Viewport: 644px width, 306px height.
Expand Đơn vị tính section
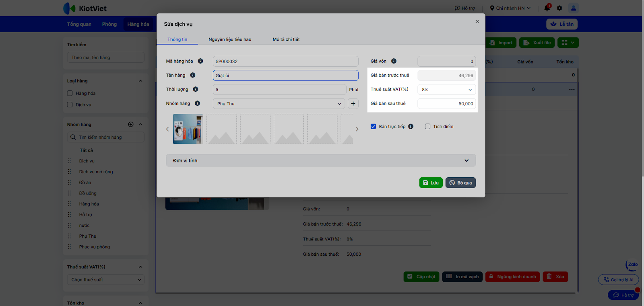click(x=321, y=160)
